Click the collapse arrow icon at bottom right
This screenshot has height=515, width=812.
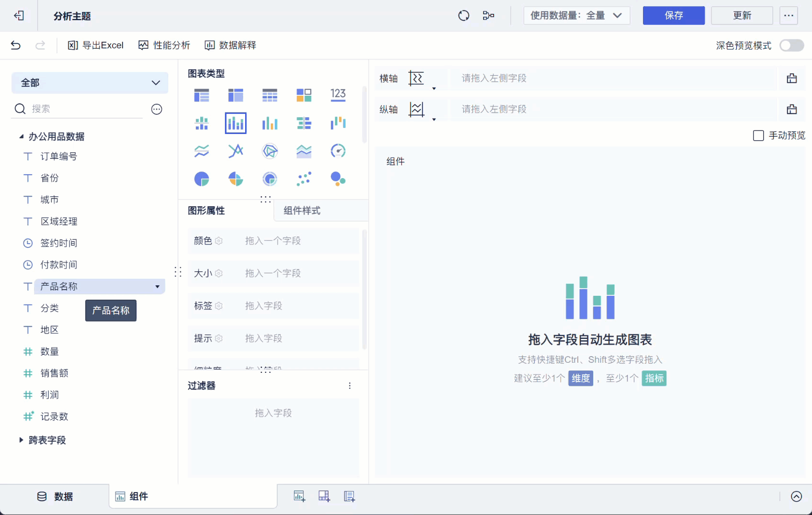coord(796,497)
